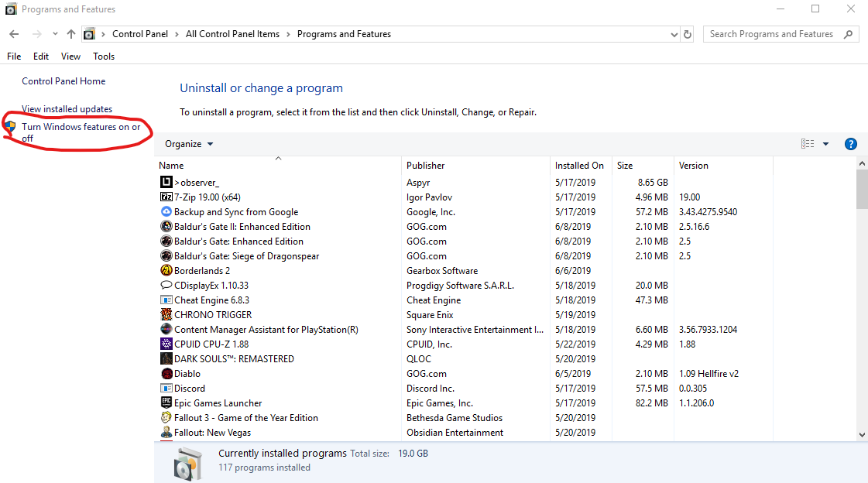Viewport: 868px width, 483px height.
Task: Click the CPUID CPU-Z icon
Action: 166,344
